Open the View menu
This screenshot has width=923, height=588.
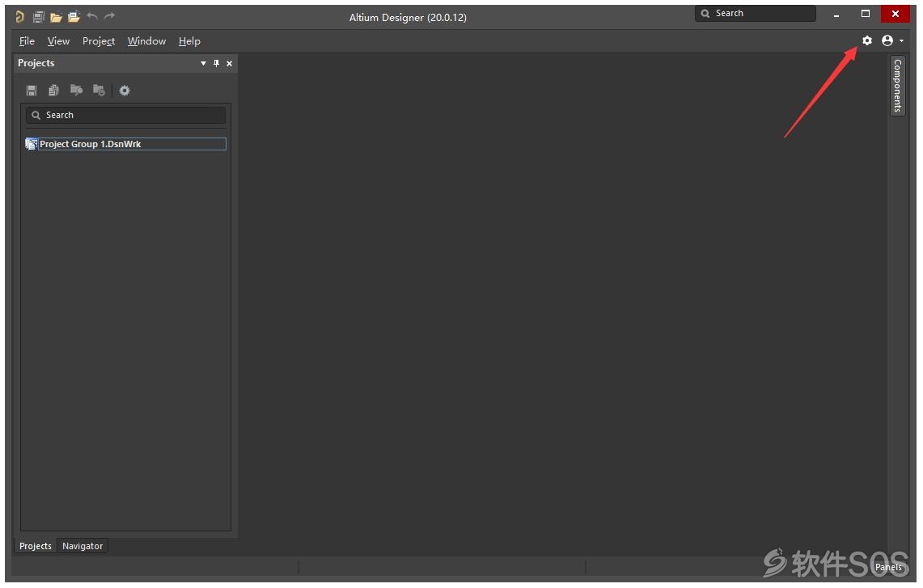point(58,41)
